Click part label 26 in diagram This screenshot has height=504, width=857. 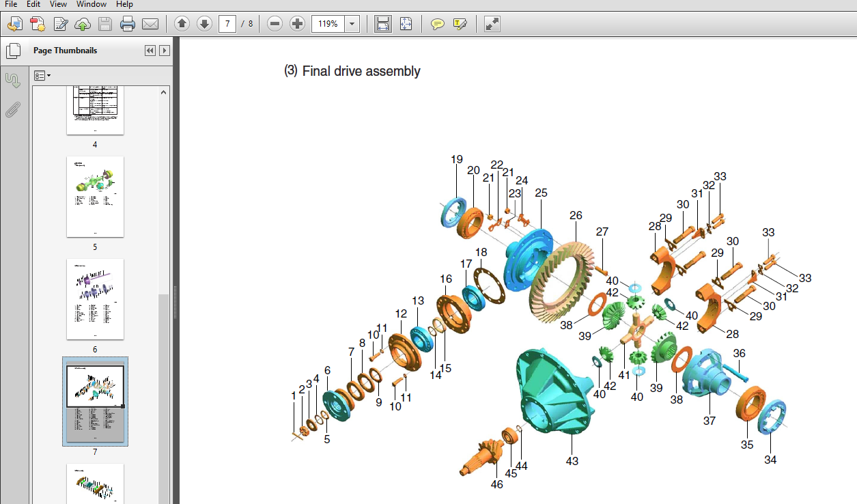point(576,215)
